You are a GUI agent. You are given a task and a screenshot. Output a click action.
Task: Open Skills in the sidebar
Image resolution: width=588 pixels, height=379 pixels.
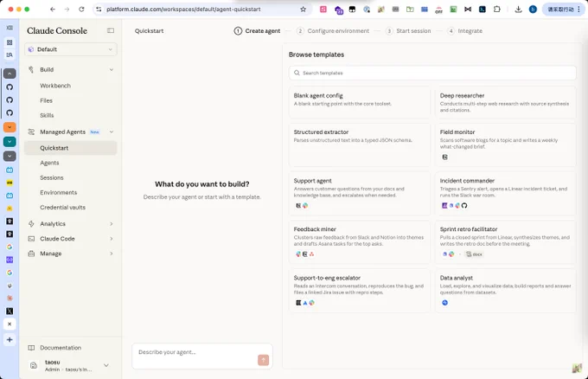click(47, 115)
